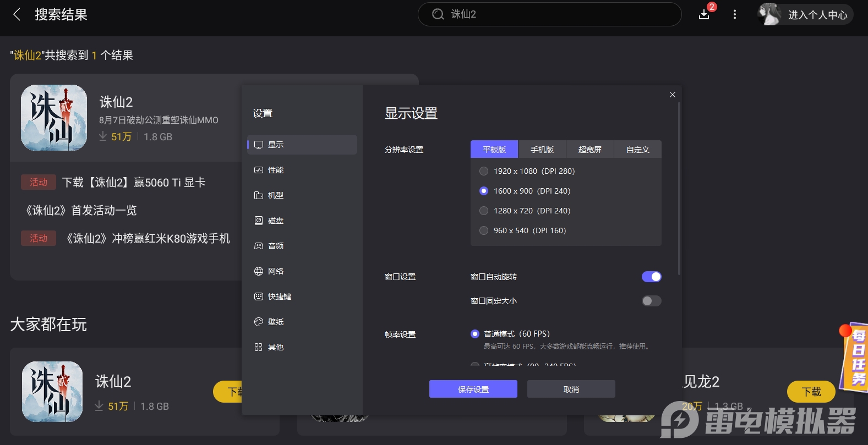Click the 搜索结果 page title
Viewport: 868px width, 445px height.
click(x=61, y=14)
